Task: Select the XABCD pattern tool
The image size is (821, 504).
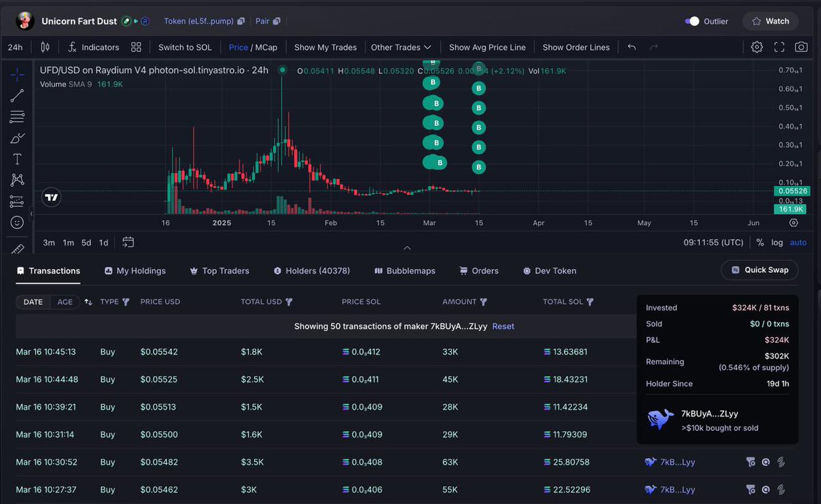Action: point(17,180)
